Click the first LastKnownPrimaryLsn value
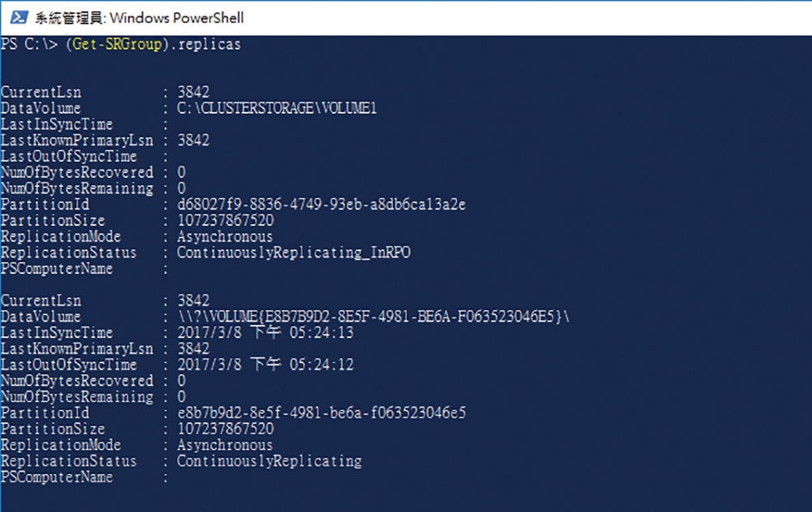The width and height of the screenshot is (812, 512). [x=194, y=140]
